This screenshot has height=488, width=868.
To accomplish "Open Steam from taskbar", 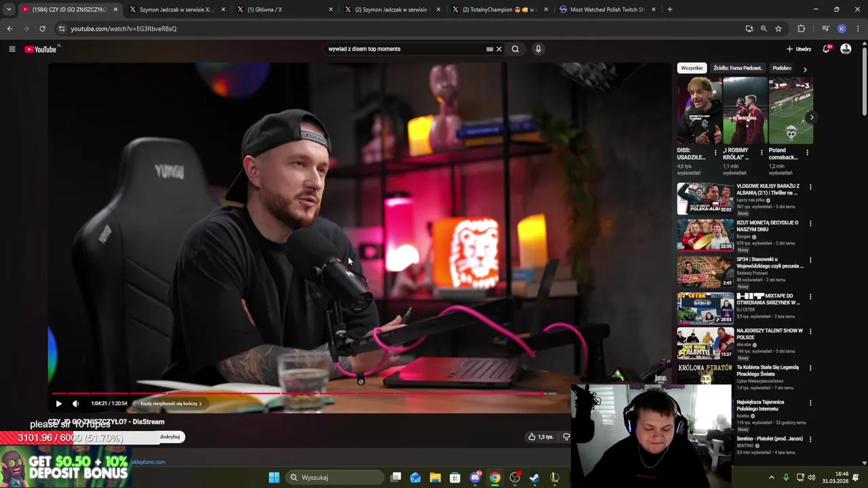I will pos(534,477).
